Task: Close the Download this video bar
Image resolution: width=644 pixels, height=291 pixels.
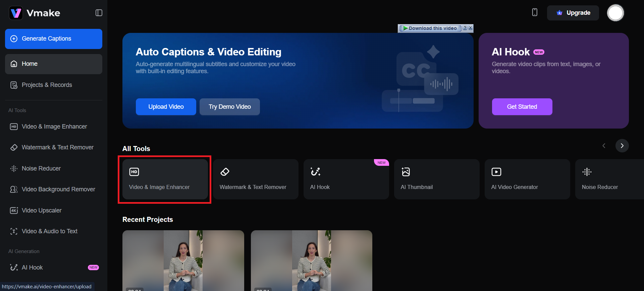Action: (x=471, y=28)
